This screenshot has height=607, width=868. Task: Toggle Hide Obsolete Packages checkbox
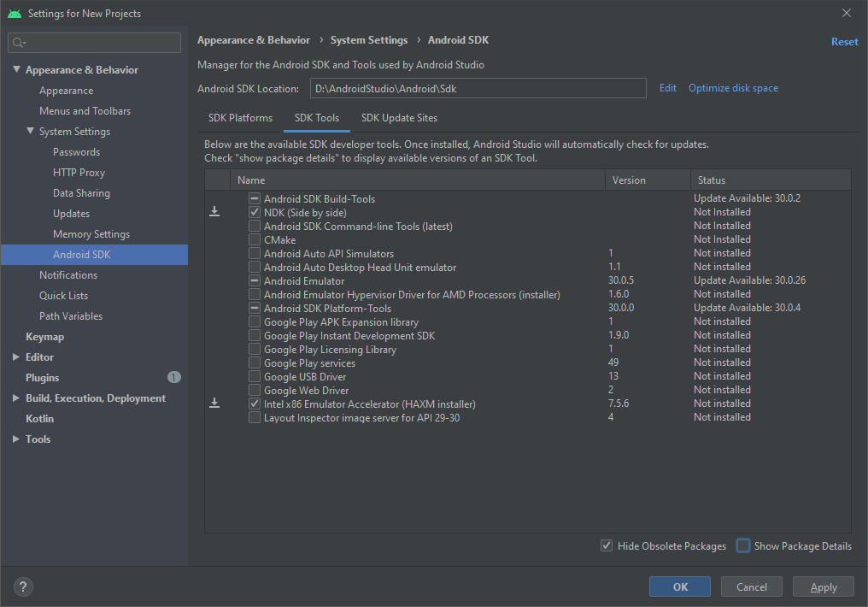(x=607, y=545)
